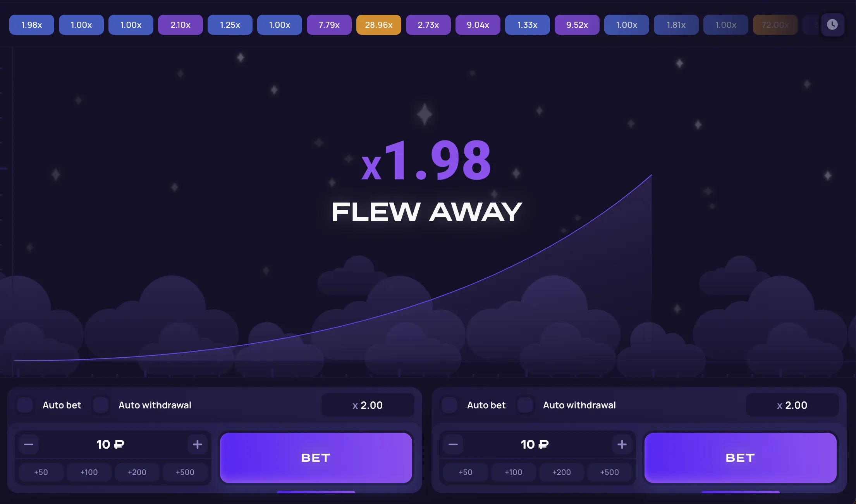Click the 9.52x multiplier badge
Image resolution: width=856 pixels, height=504 pixels.
pos(577,25)
